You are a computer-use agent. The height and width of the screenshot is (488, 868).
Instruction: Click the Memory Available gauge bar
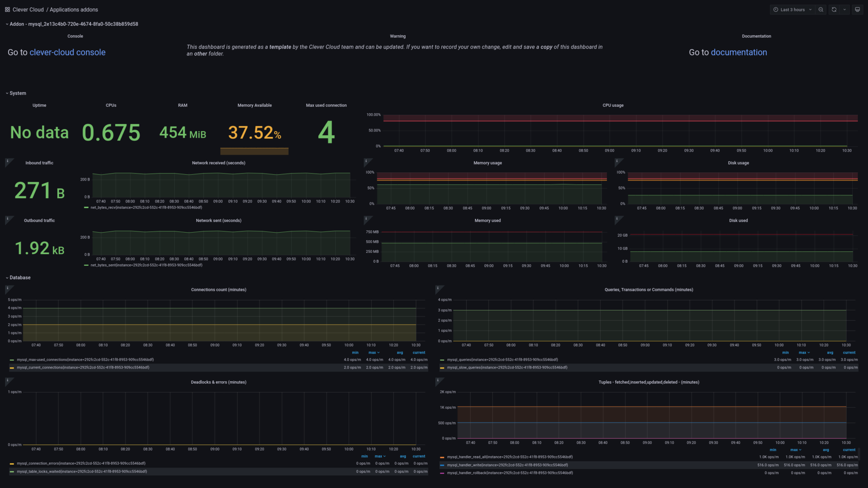point(254,151)
